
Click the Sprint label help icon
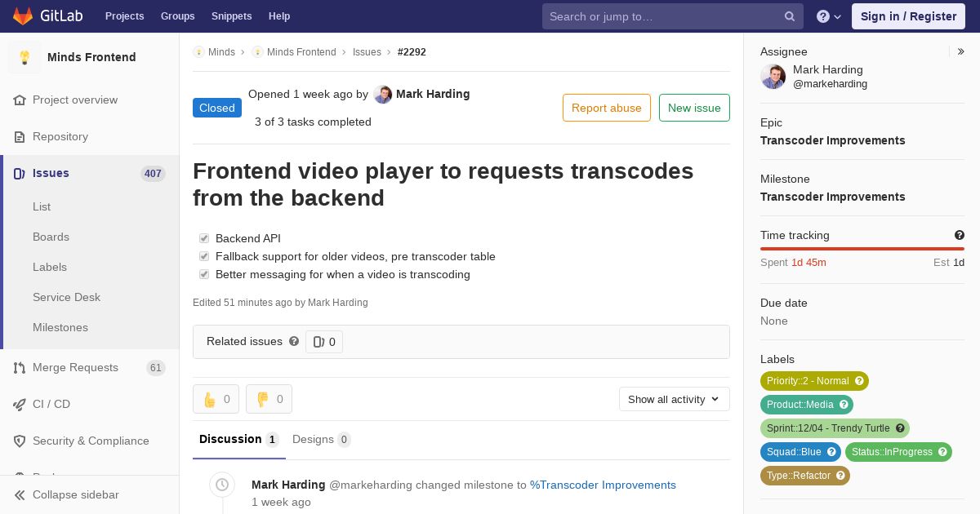point(900,428)
